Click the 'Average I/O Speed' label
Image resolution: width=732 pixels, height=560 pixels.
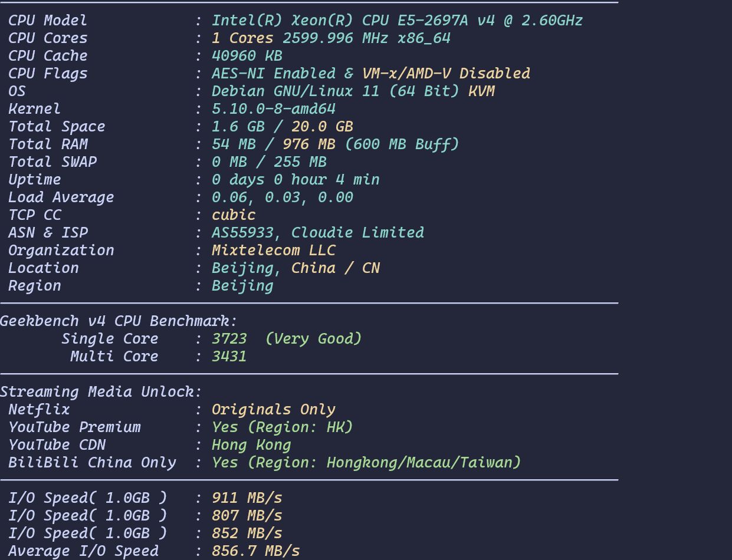pos(83,551)
